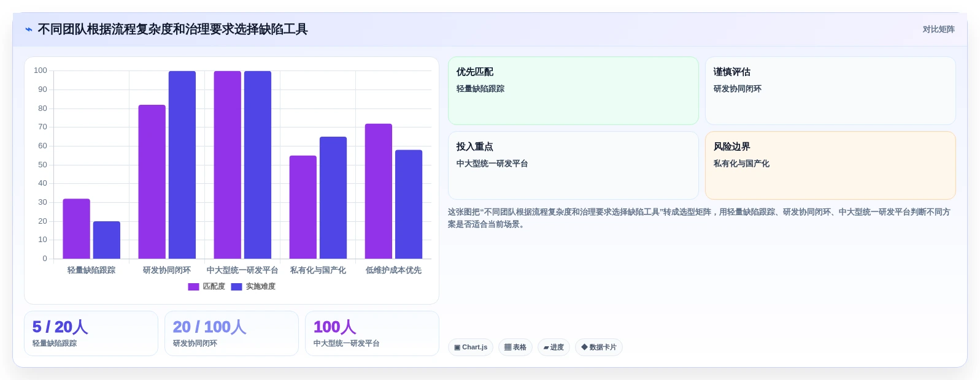Click the 研发协同闭环 purple 匹配度 bar

coord(152,181)
